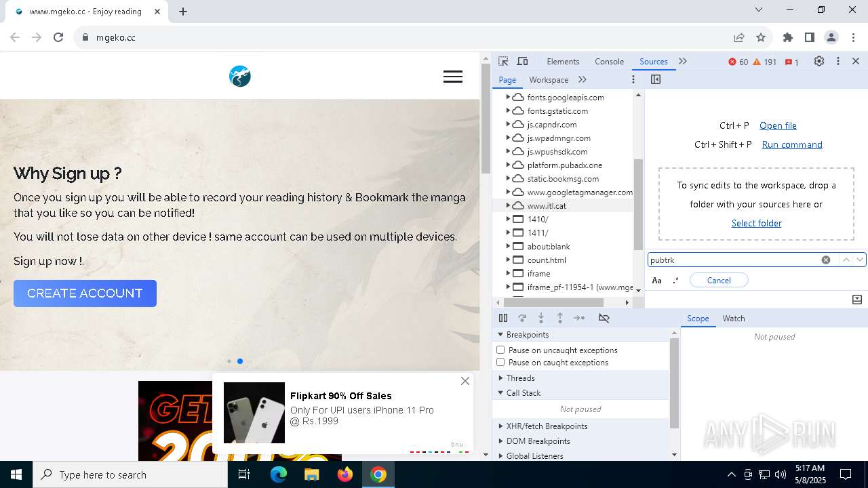Viewport: 868px width, 488px height.
Task: Enable Pause on uncaught exceptions
Action: [x=500, y=350]
